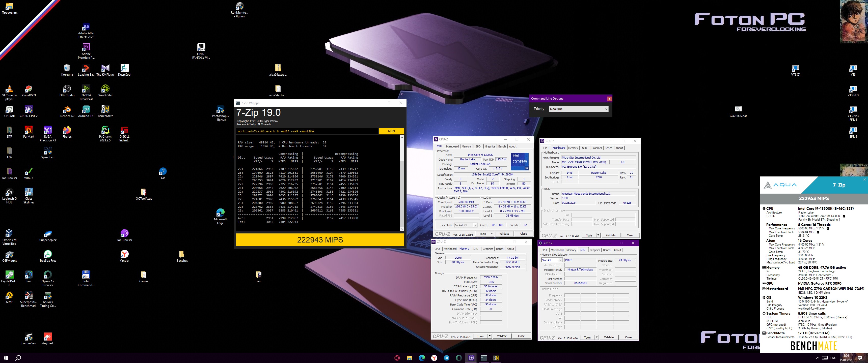Open Memory tab in CPU-Z SPD window

[x=571, y=250]
